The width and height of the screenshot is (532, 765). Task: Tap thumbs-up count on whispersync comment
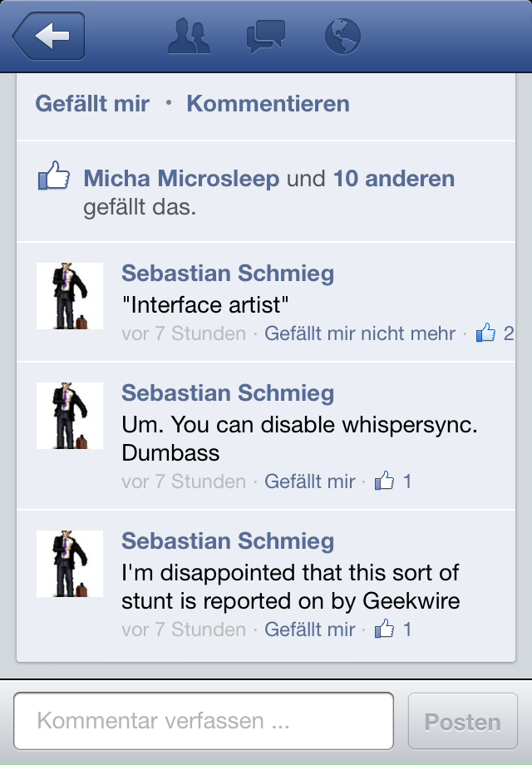click(x=393, y=481)
